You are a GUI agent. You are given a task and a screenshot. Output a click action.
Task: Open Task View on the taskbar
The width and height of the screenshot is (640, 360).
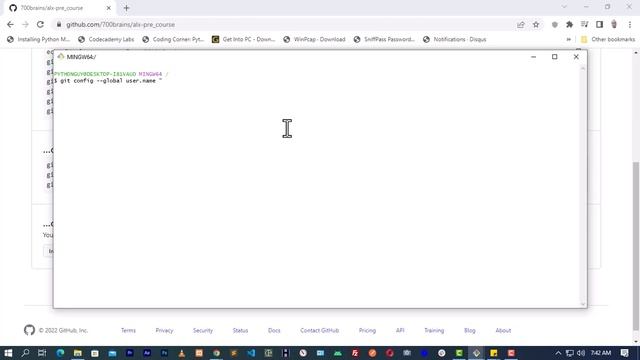pos(42,353)
